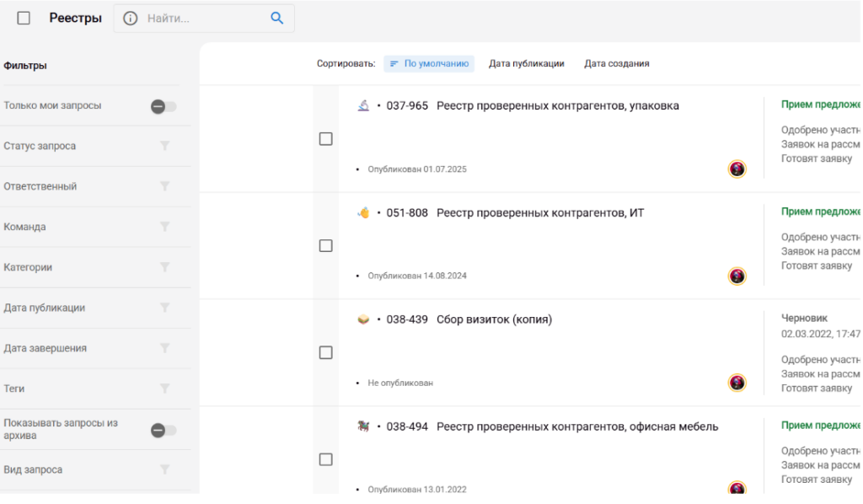
Task: Click emoji icon of registry 037-965
Action: 363,105
